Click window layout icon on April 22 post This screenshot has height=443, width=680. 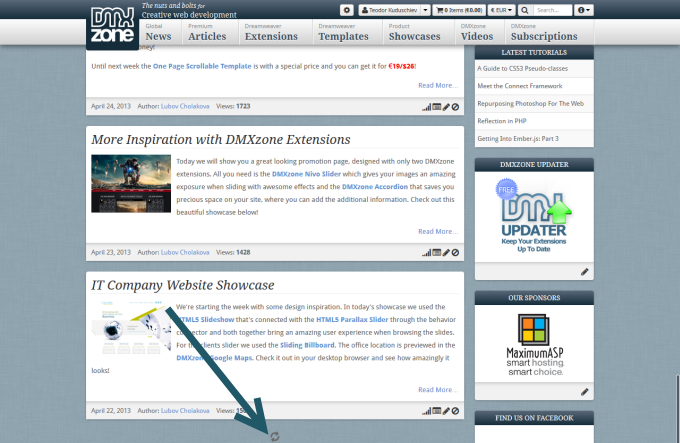tap(437, 411)
